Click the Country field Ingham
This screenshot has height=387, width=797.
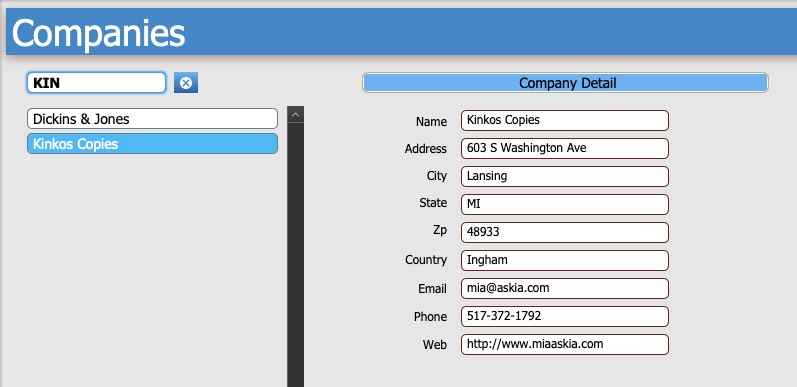565,260
